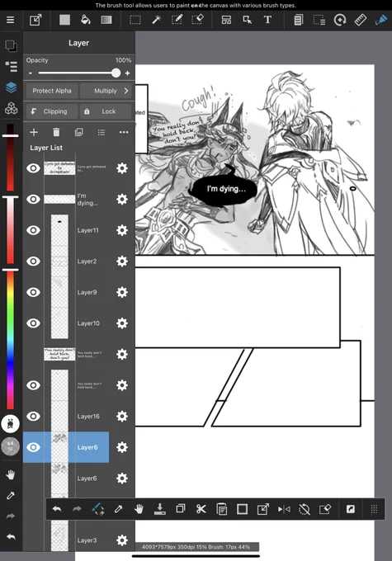Open the color panel from left sidebar

(x=11, y=45)
